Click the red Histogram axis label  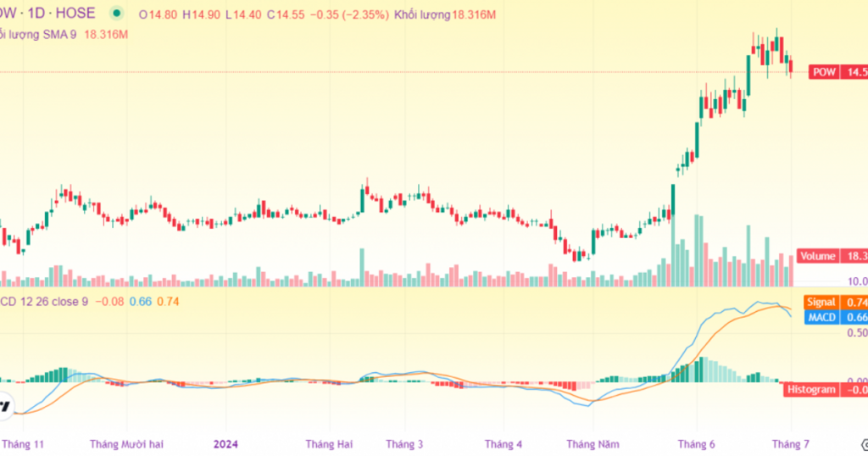(810, 390)
